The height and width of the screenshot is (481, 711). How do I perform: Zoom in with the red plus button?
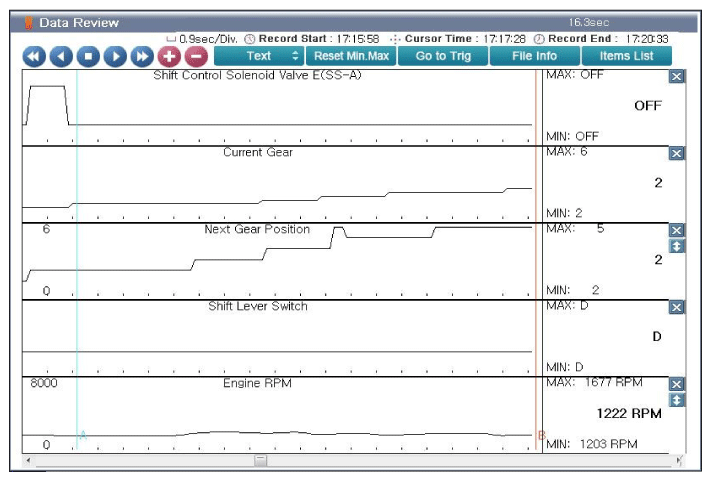click(x=169, y=57)
